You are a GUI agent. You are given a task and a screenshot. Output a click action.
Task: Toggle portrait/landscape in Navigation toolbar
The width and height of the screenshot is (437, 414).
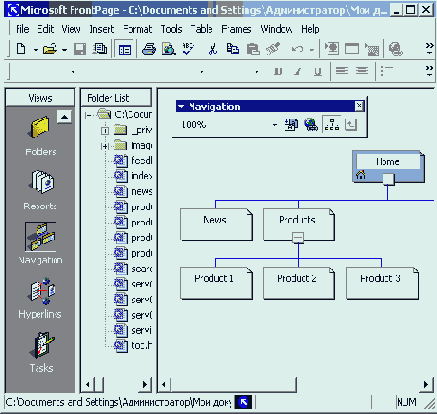(x=351, y=125)
